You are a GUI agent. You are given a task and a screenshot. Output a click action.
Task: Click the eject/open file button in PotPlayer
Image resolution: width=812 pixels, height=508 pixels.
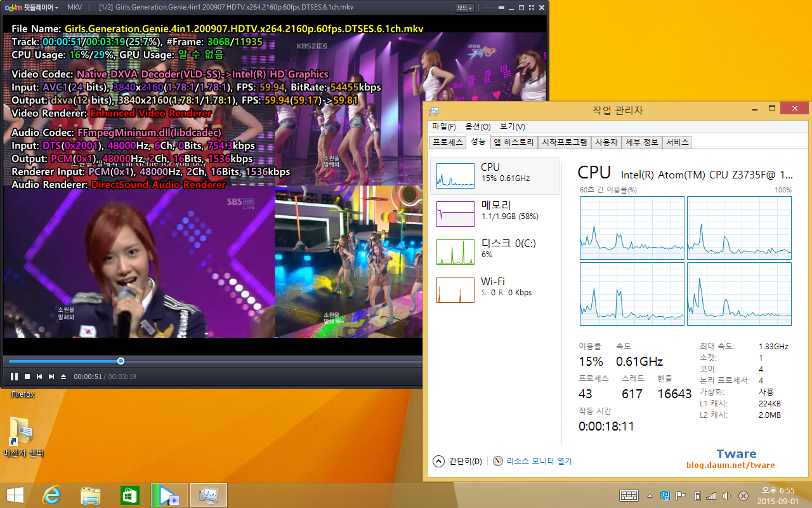pyautogui.click(x=63, y=377)
